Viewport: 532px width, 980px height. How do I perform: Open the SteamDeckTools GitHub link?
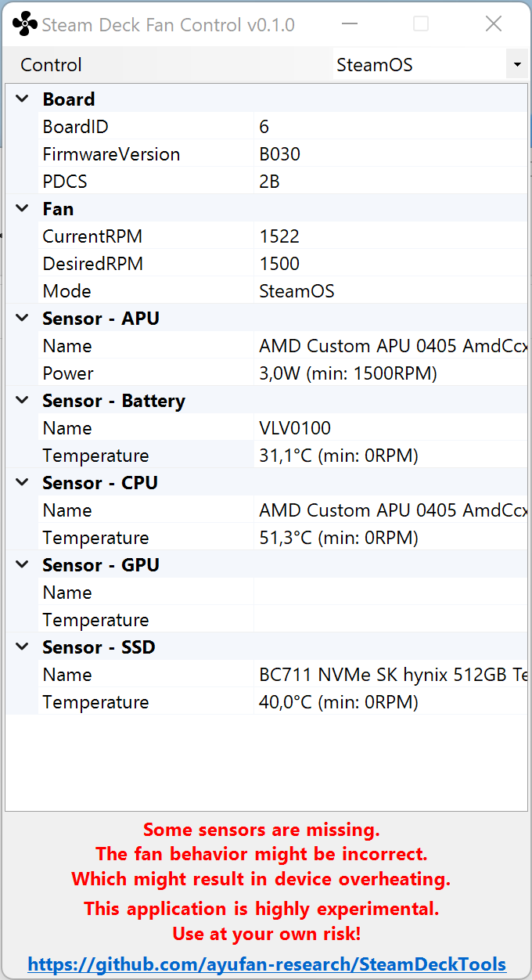click(267, 964)
